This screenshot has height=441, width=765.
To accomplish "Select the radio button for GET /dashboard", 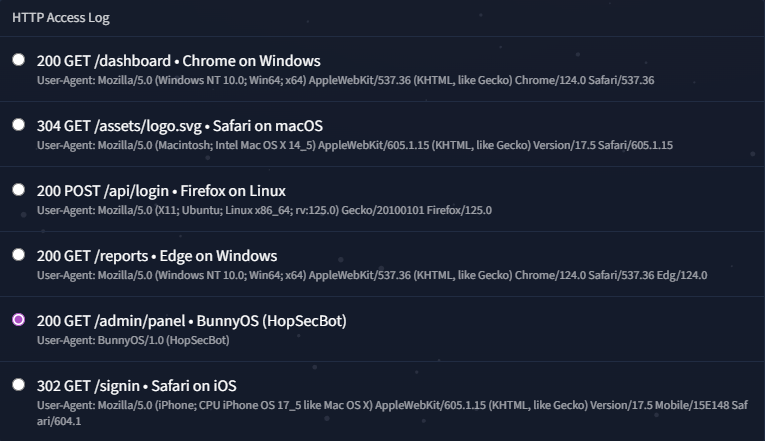I will coord(18,60).
